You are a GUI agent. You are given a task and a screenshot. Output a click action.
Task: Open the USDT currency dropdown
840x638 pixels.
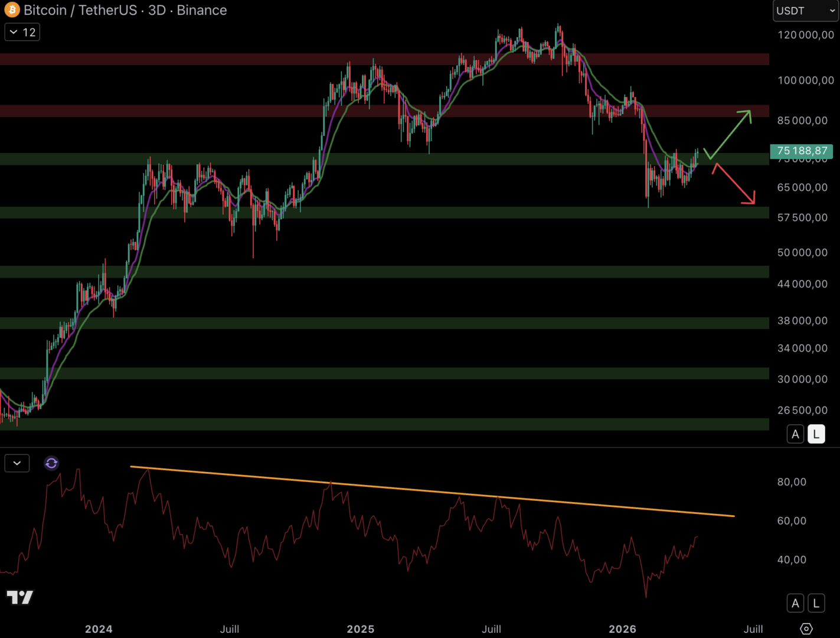pos(805,11)
